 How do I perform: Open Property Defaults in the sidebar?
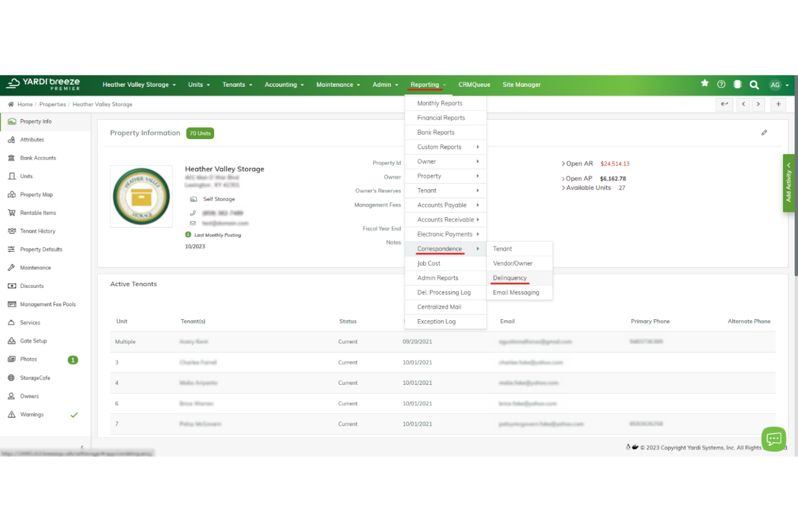click(41, 250)
